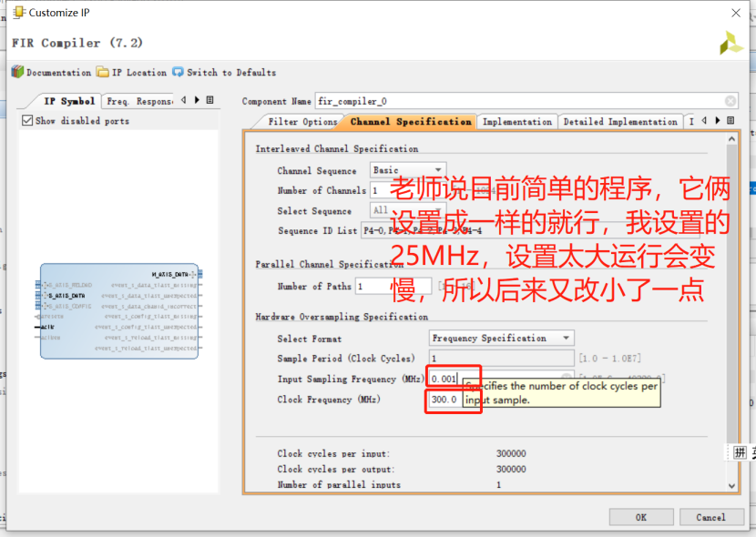This screenshot has width=756, height=537.
Task: Clear the Component Name field
Action: (x=730, y=101)
